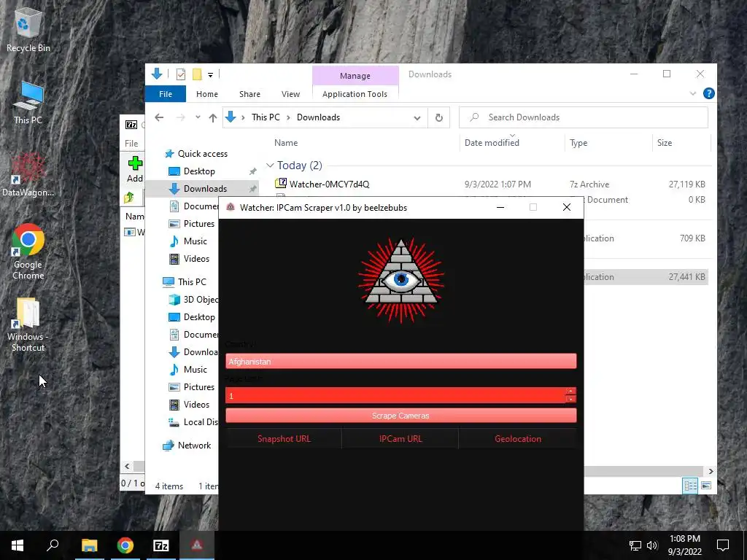Viewport: 747px width, 560px height.
Task: Open File Explorer from the taskbar
Action: click(89, 545)
